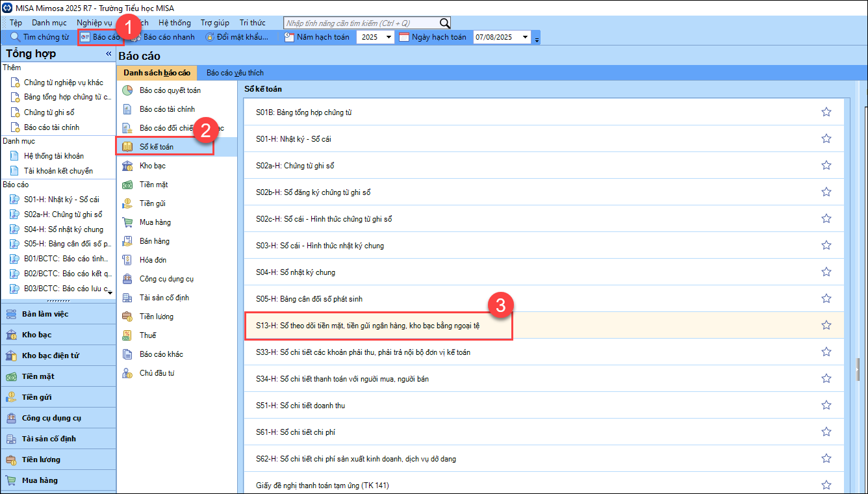Open sidebar S05-H Bảng cân đối report
Screen dimensions: 868x494
click(x=68, y=244)
